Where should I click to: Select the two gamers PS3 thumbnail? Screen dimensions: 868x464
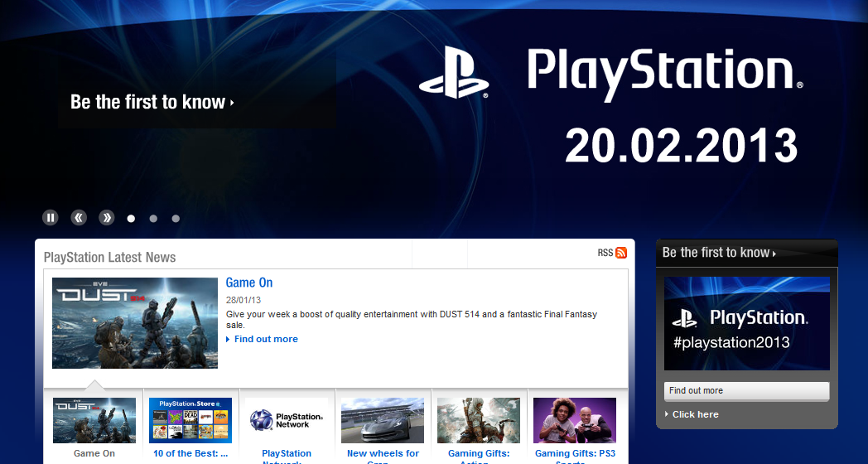point(575,420)
